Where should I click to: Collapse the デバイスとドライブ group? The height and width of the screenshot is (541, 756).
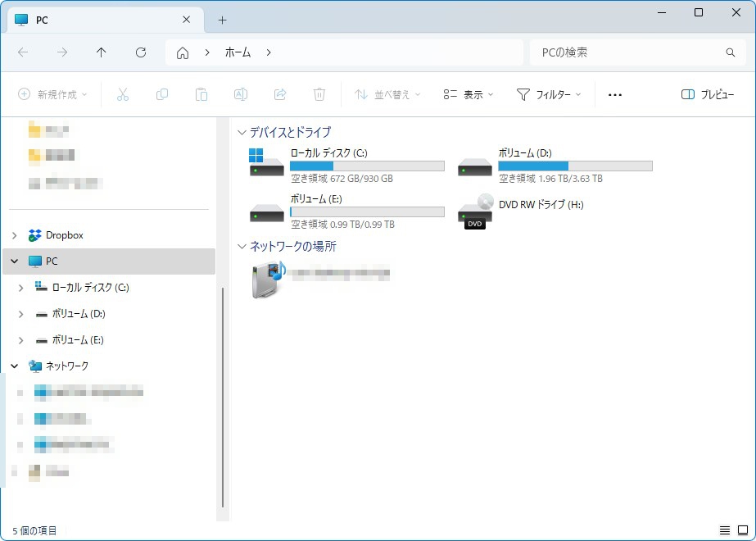(242, 132)
